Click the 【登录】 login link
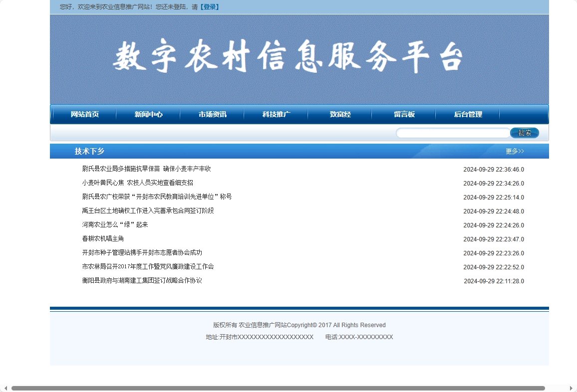This screenshot has width=577, height=392. (x=209, y=7)
